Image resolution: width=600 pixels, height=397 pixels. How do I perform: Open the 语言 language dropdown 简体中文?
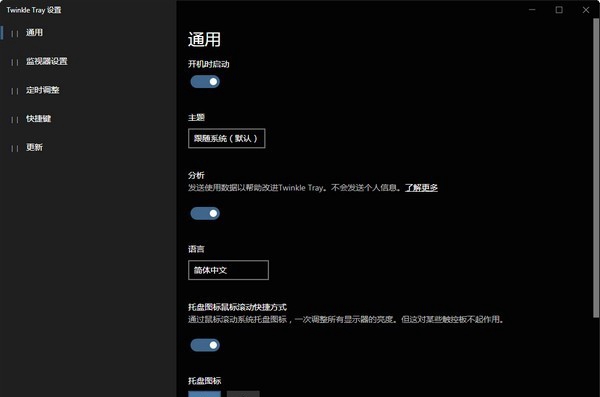pyautogui.click(x=228, y=270)
